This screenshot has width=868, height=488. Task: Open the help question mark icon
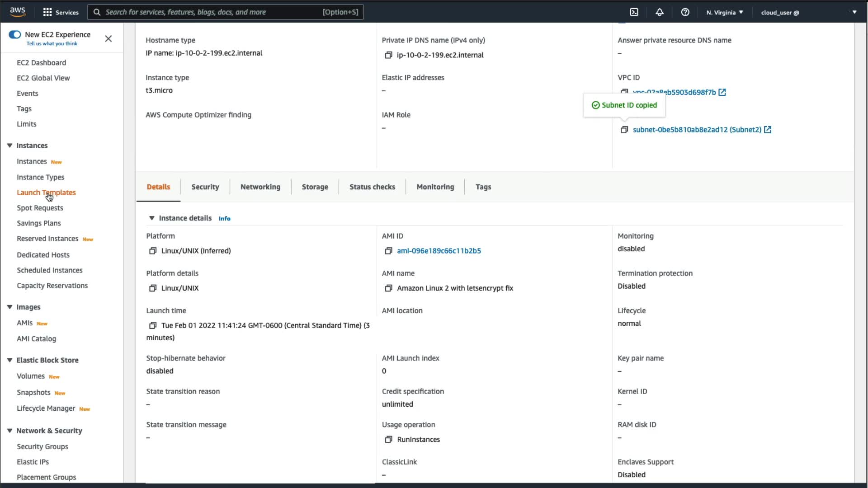tap(685, 12)
